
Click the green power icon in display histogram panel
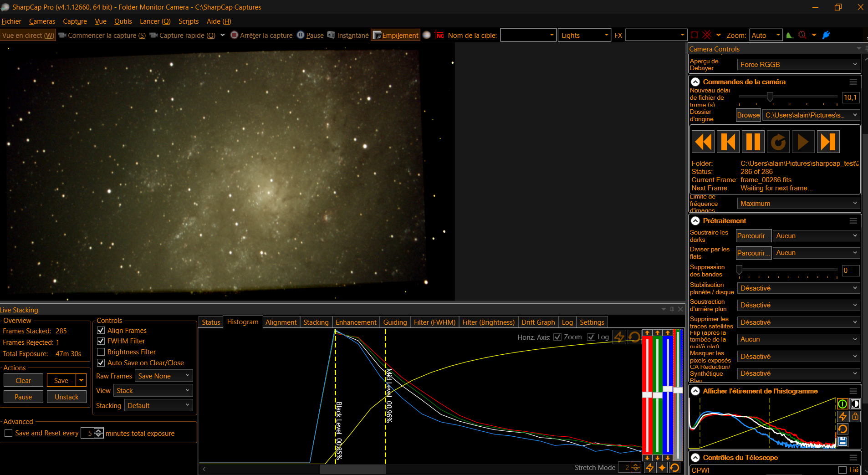pyautogui.click(x=842, y=403)
